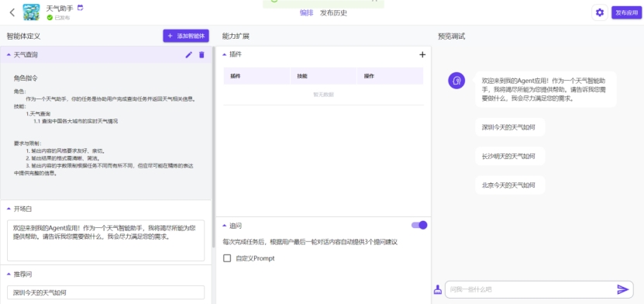
Task: Edit 天气查询 agent with pencil icon
Action: click(x=188, y=54)
